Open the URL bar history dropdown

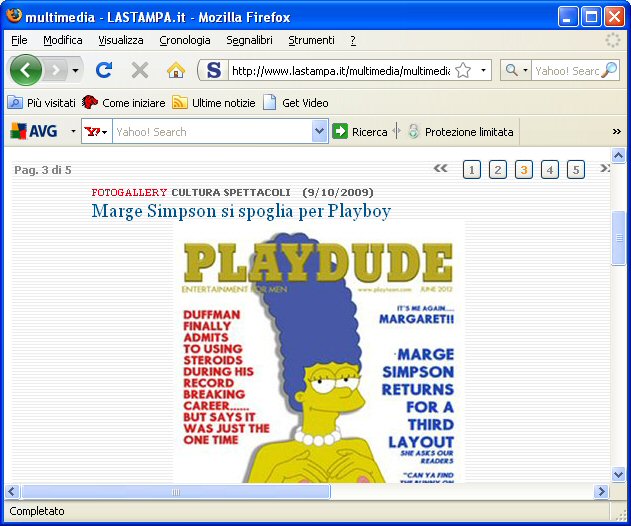point(483,71)
